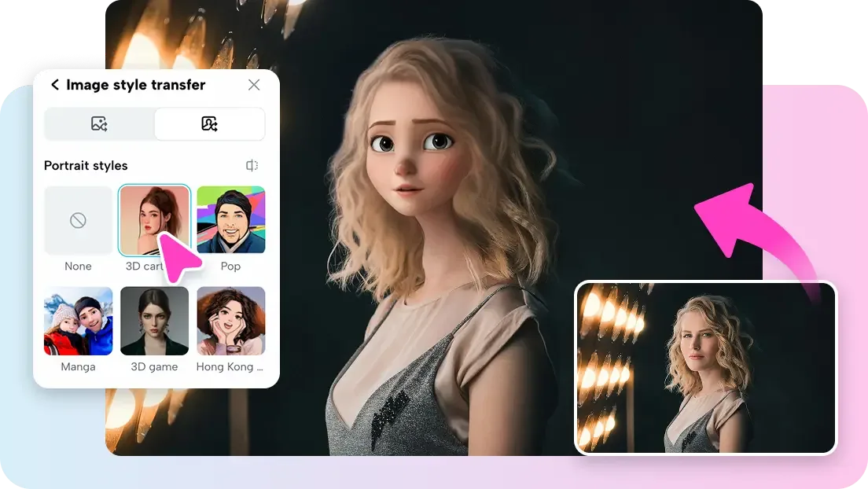This screenshot has height=489, width=868.
Task: Go back using the left chevron arrow
Action: coord(54,85)
